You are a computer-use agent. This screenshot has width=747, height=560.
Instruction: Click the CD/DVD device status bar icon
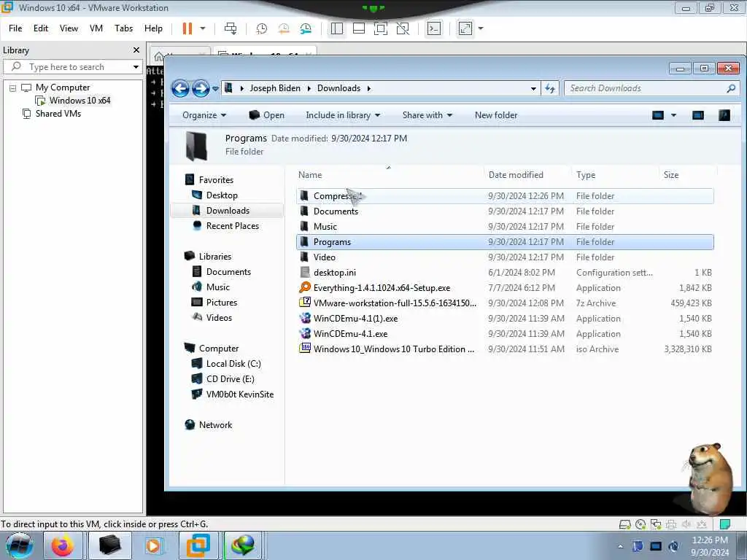click(x=640, y=525)
